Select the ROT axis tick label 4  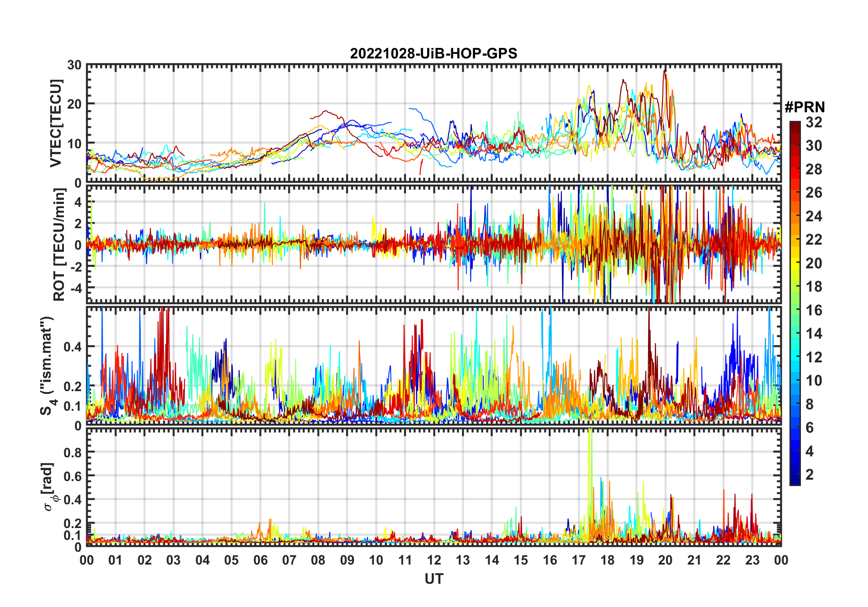point(78,202)
